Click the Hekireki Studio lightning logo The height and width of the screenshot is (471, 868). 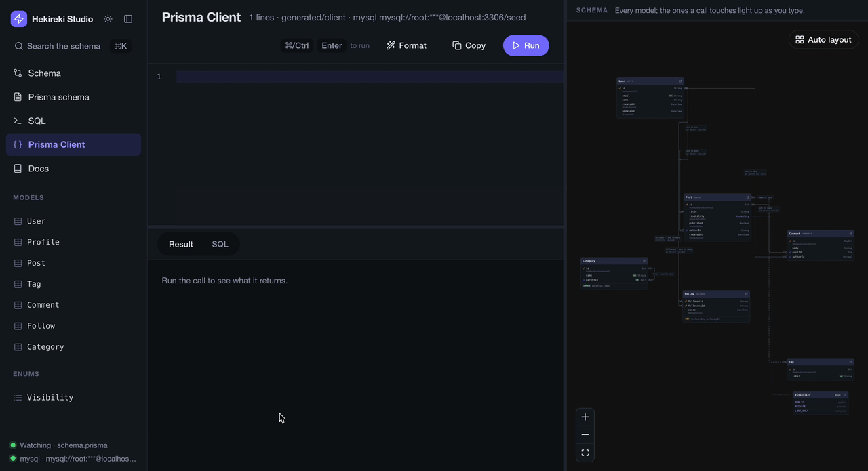pyautogui.click(x=19, y=19)
